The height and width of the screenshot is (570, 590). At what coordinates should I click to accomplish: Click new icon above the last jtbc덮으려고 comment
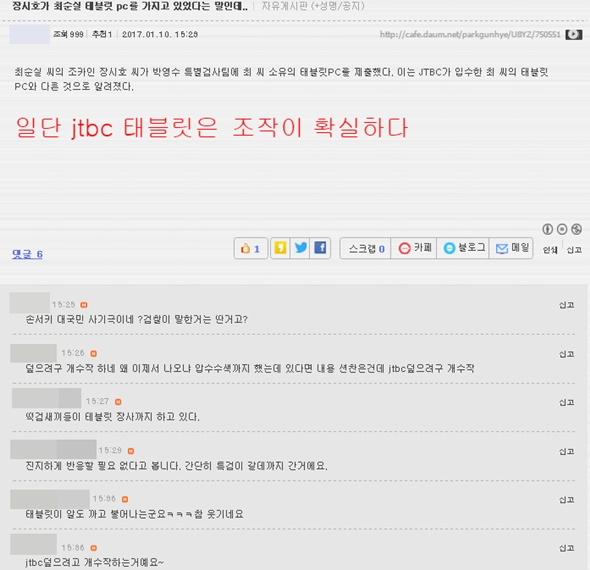94,548
